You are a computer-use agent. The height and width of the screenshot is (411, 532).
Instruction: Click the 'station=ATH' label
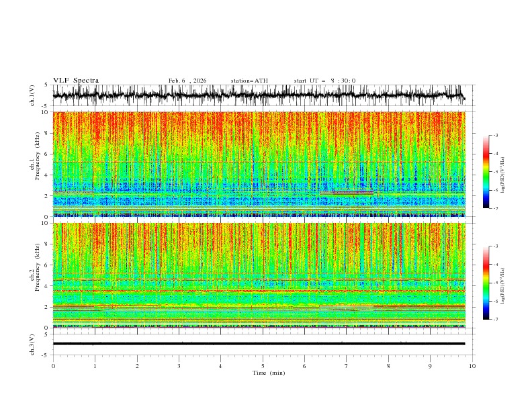point(249,81)
